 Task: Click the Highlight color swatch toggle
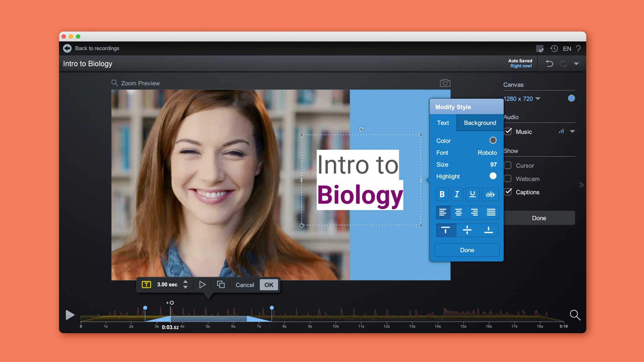click(493, 176)
